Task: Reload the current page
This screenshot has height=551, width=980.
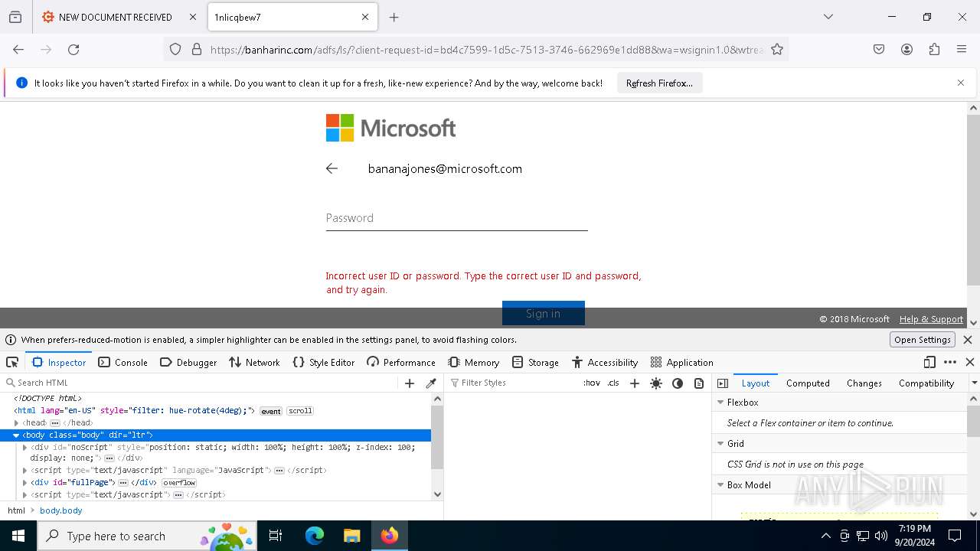Action: pos(73,49)
